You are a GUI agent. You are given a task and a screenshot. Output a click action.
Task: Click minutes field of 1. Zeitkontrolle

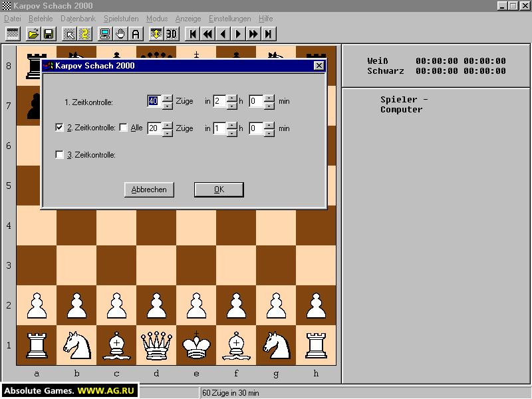click(x=257, y=102)
